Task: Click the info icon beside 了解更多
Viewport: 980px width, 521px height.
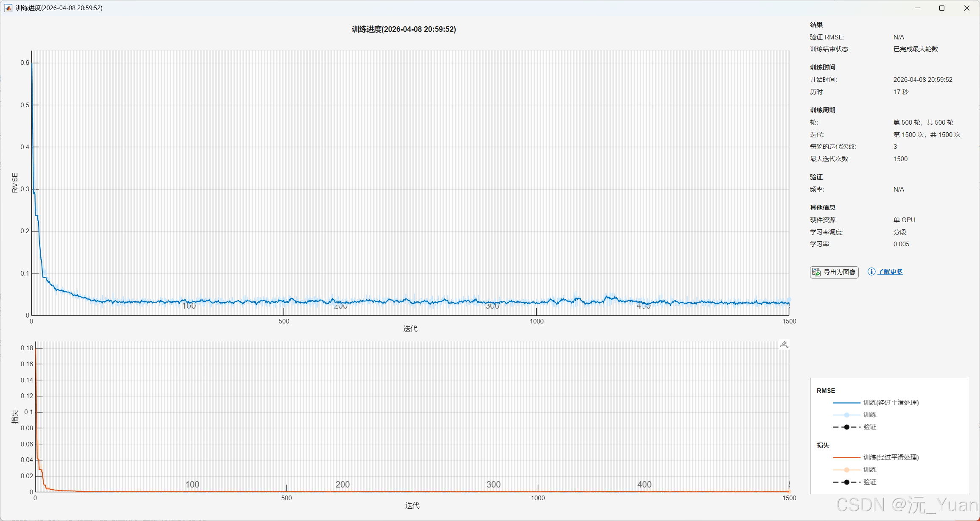Action: (871, 272)
